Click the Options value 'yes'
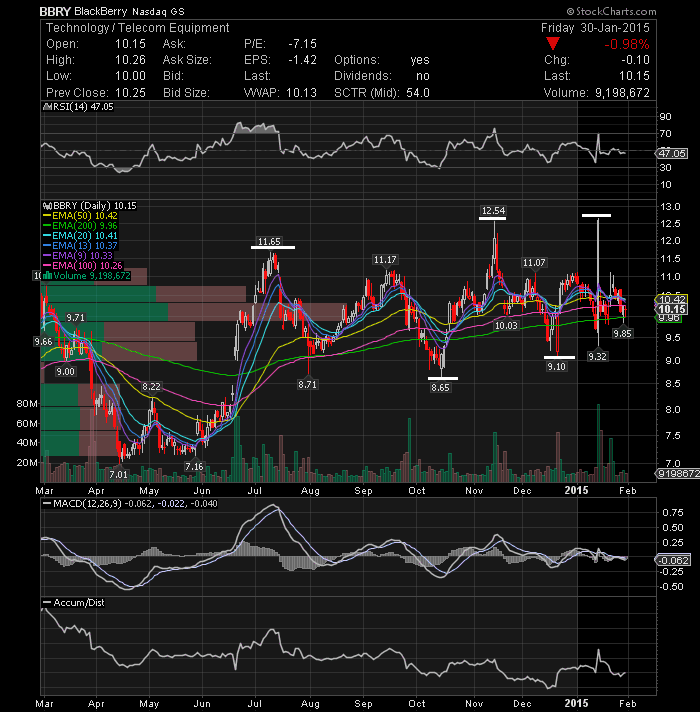Screen dimensions: 700x712 coord(420,60)
